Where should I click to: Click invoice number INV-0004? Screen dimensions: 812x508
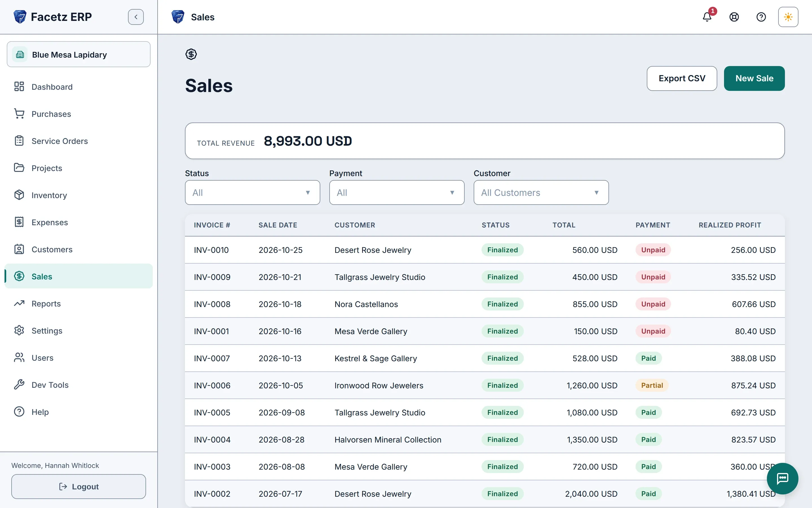click(212, 439)
